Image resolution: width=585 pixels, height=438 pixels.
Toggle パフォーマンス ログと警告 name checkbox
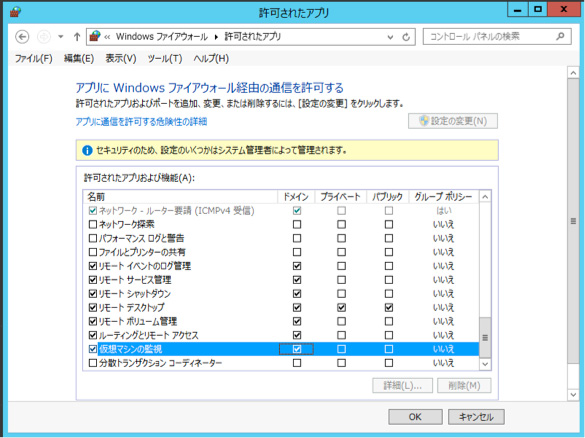pyautogui.click(x=93, y=238)
